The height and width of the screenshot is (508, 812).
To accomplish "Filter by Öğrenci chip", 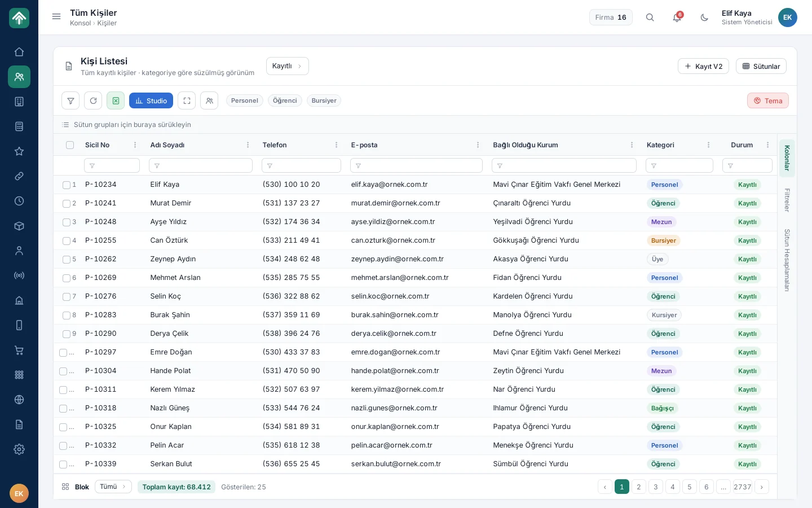I will 285,100.
